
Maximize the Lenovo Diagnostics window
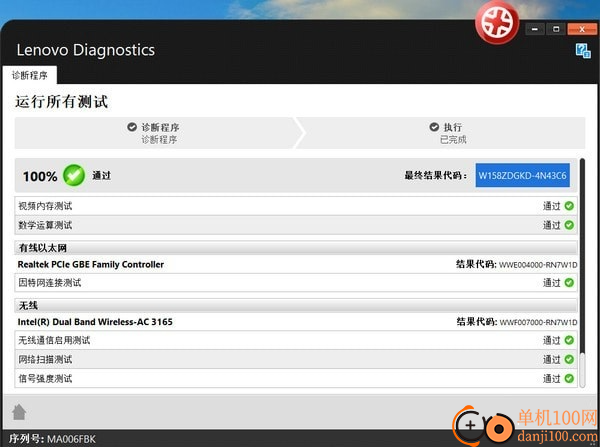tap(556, 29)
